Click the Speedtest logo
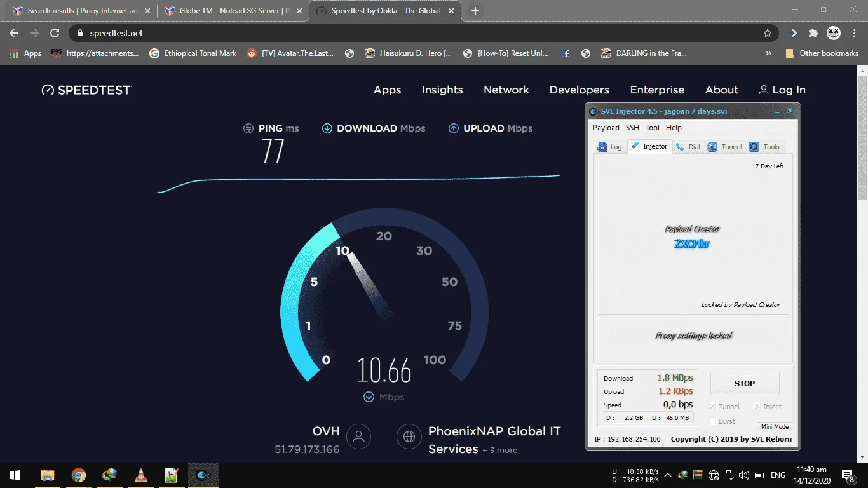Viewport: 868px width, 488px height. [x=86, y=90]
